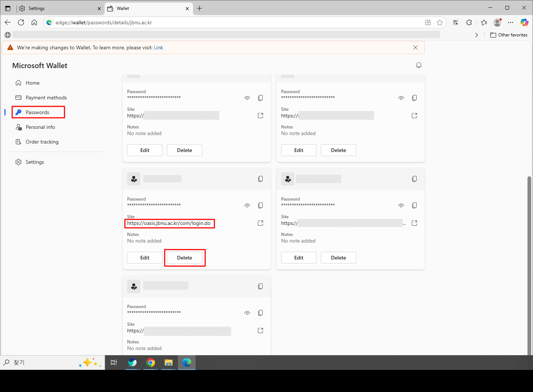Reveal password for oasis.jbnu.ac.kr entry
Image resolution: width=533 pixels, height=392 pixels.
tap(247, 205)
